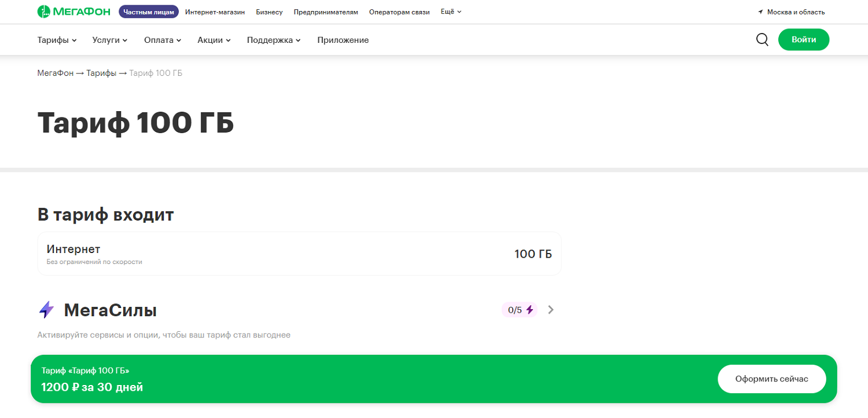Open the Услуги dropdown menu
The width and height of the screenshot is (868, 418).
click(x=110, y=40)
